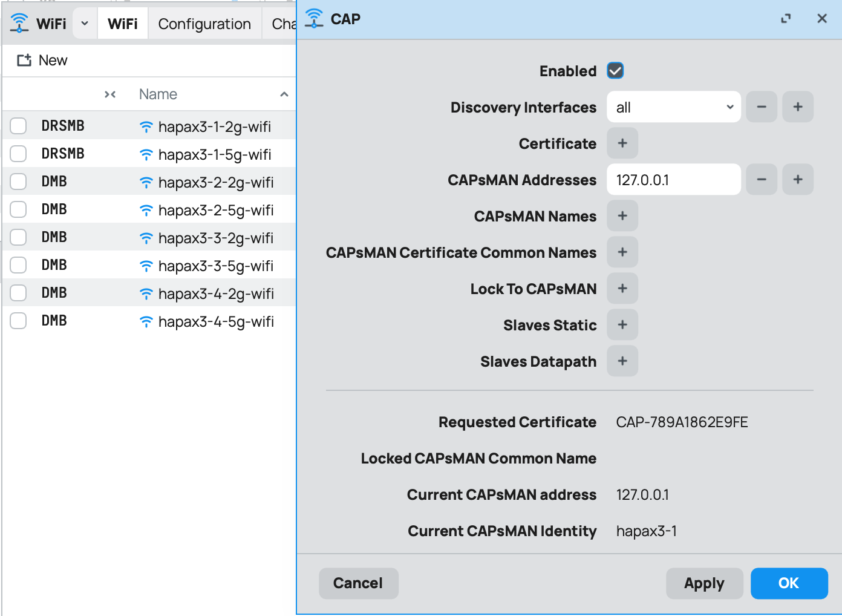Select the WiFi tab
This screenshot has height=616, width=842.
coord(123,24)
